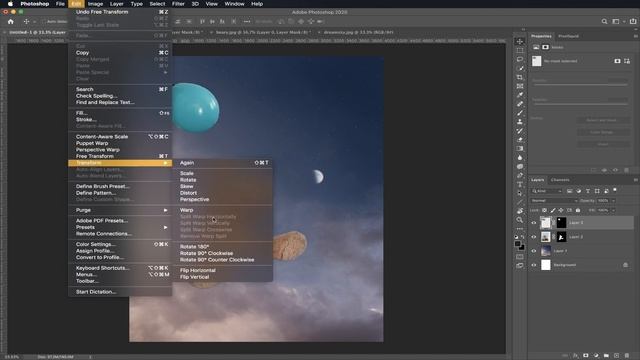Choose Flip Horizontal from Transform submenu
The width and height of the screenshot is (640, 360).
[198, 270]
